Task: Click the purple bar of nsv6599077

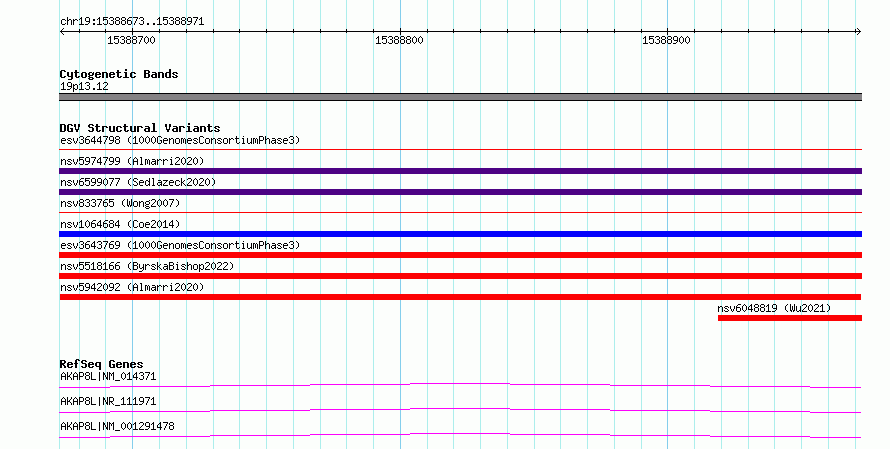Action: (460, 192)
